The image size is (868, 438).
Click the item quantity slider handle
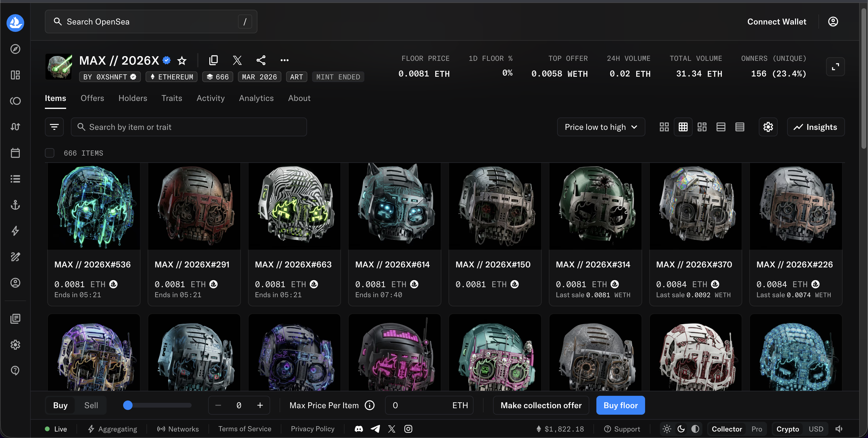click(128, 405)
